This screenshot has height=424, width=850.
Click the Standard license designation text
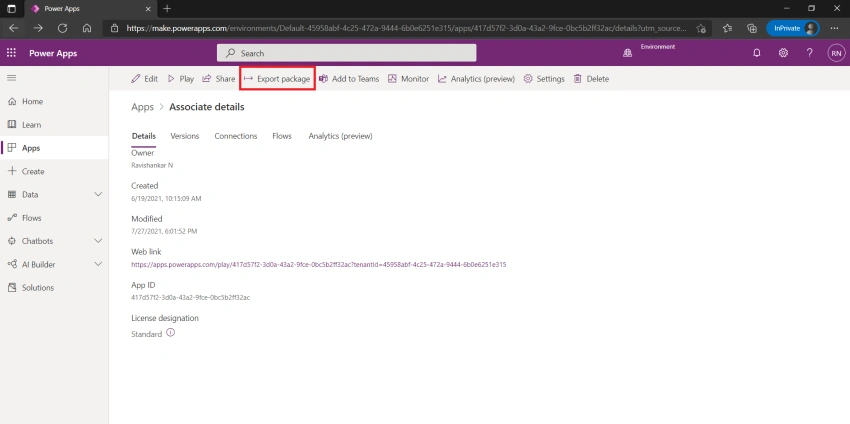[146, 334]
